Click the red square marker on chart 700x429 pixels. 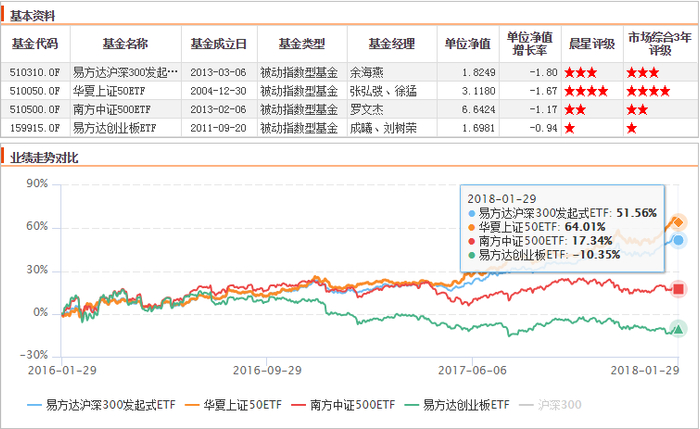[x=678, y=289]
